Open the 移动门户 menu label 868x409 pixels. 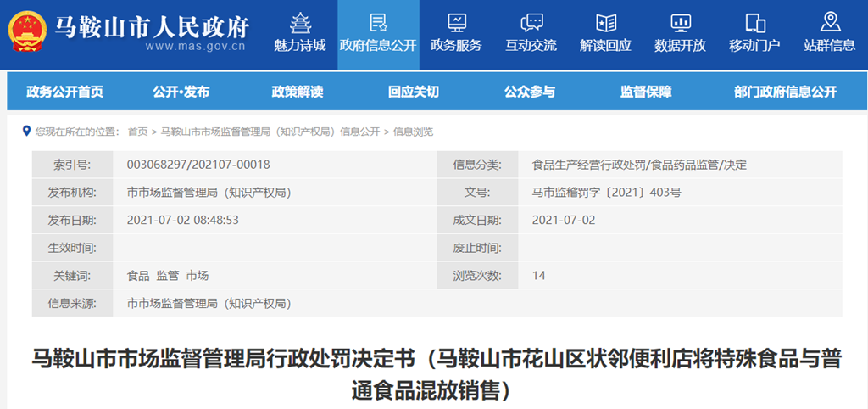(x=755, y=46)
